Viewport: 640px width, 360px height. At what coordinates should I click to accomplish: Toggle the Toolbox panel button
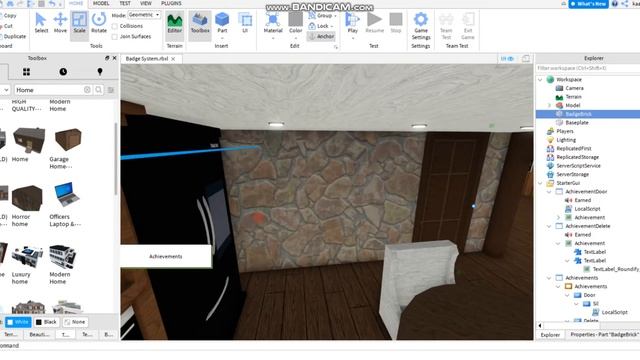click(200, 24)
